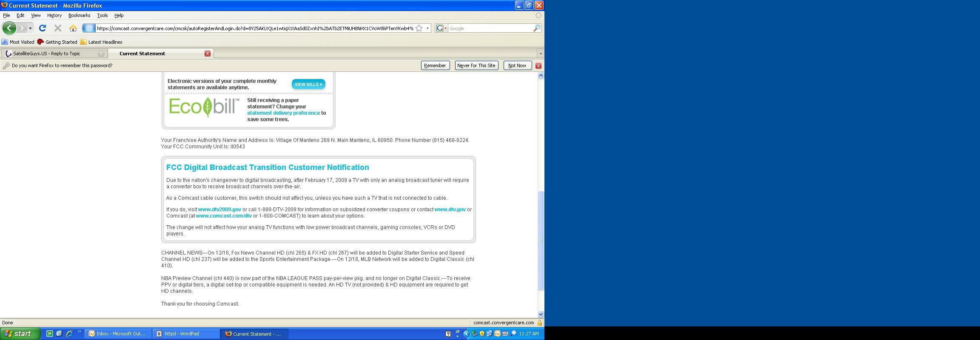
Task: Click the yellow security shield tray icon
Action: pyautogui.click(x=482, y=334)
